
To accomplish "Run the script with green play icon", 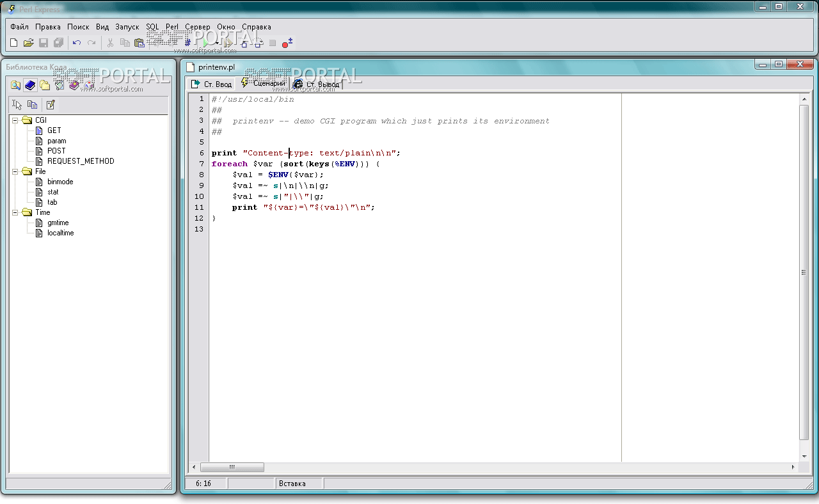I will click(206, 43).
